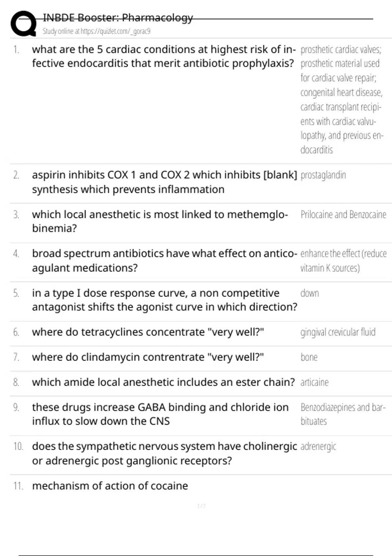Click the answer "adrenergic"

[x=318, y=446]
